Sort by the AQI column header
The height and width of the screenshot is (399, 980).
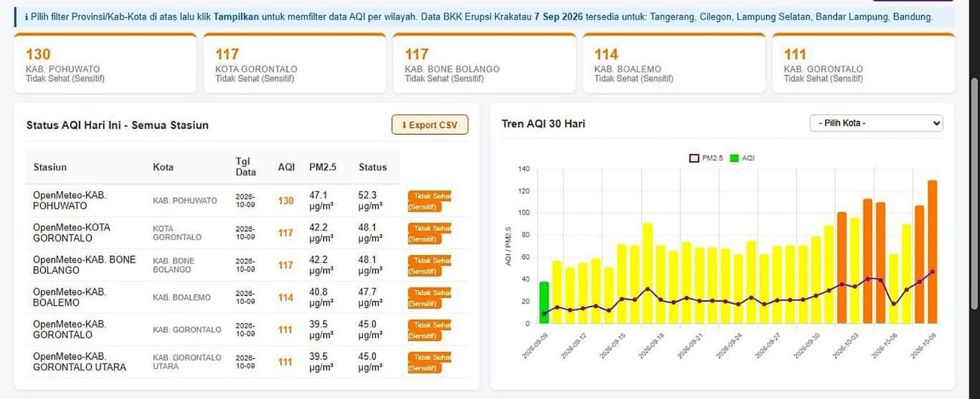286,167
